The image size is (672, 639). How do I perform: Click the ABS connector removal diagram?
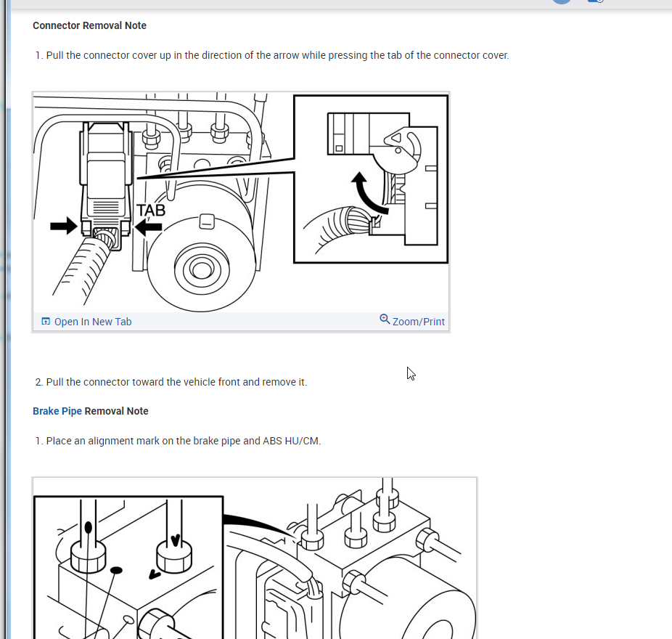[x=241, y=203]
